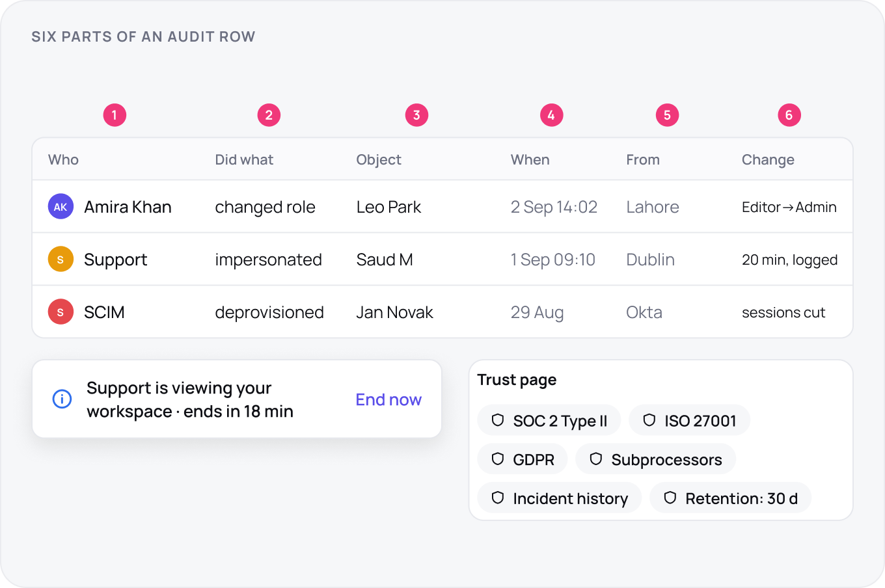Click the info icon in the support banner

62,399
